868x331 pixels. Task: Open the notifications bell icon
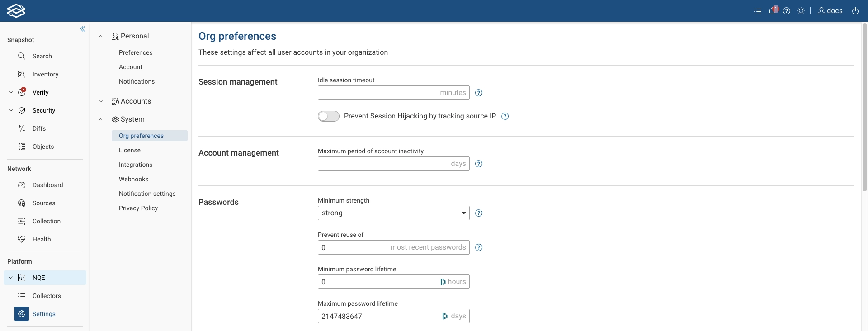[x=773, y=10]
